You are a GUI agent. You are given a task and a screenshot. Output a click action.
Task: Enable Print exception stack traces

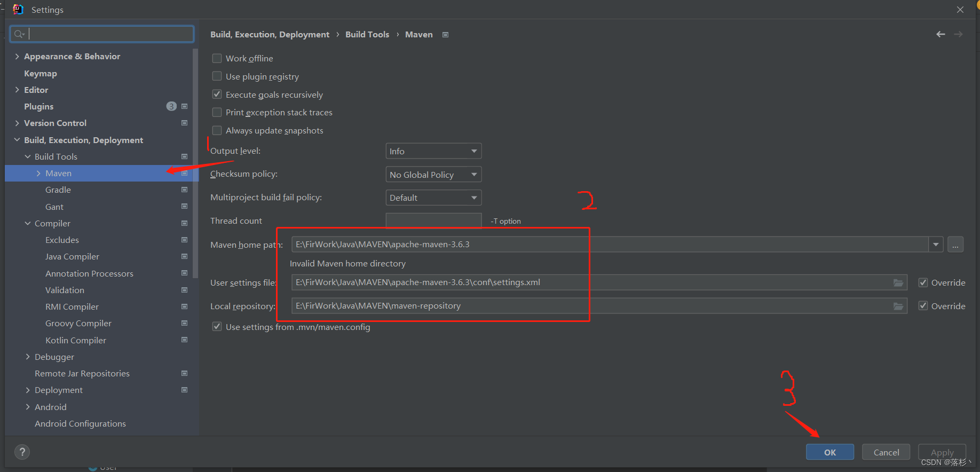click(217, 112)
